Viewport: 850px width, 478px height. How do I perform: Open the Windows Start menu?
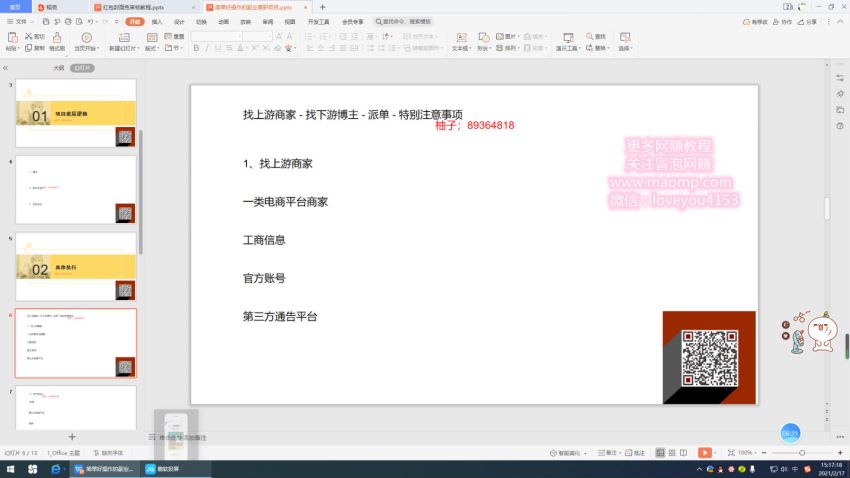pos(10,469)
